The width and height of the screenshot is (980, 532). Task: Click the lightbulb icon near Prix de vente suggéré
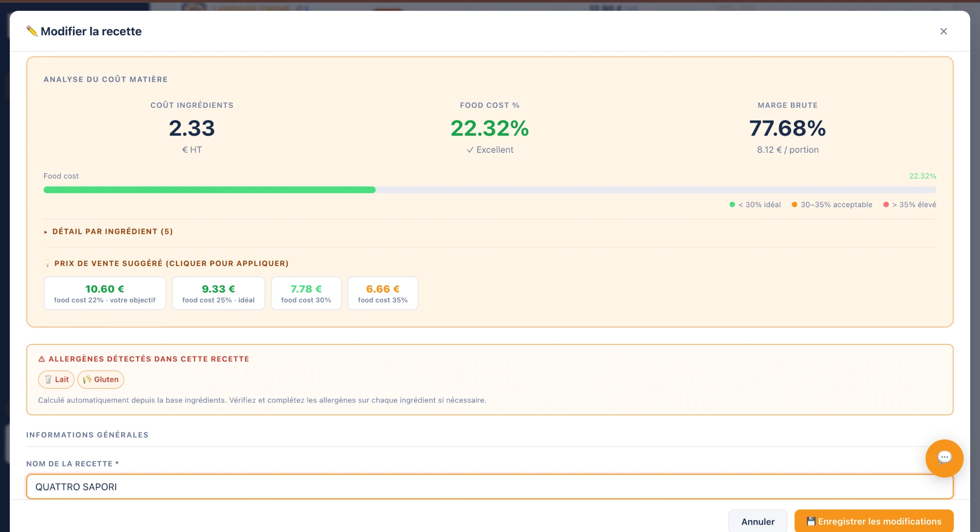pyautogui.click(x=48, y=264)
